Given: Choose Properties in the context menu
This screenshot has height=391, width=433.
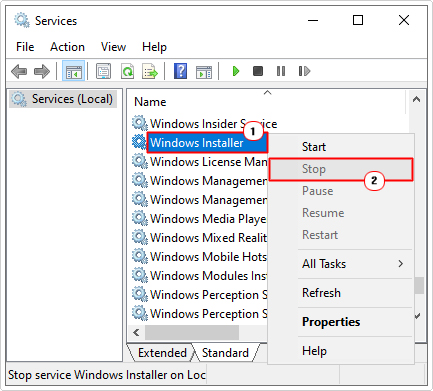Looking at the screenshot, I should click(x=341, y=322).
